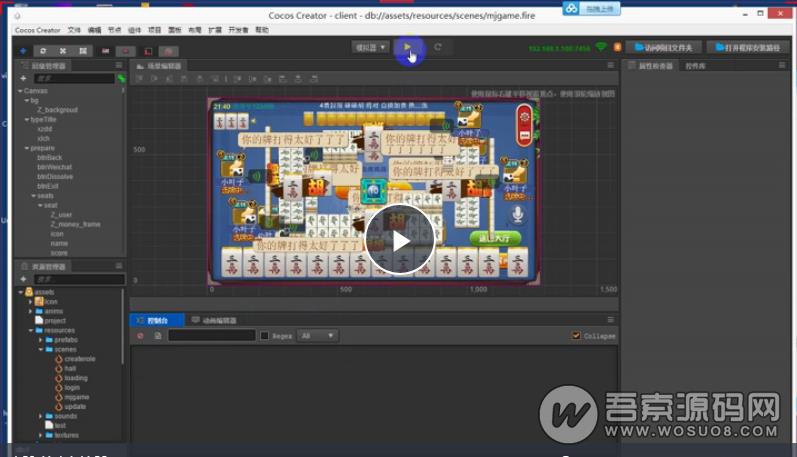Open the log file from the console toolbar

pyautogui.click(x=158, y=336)
